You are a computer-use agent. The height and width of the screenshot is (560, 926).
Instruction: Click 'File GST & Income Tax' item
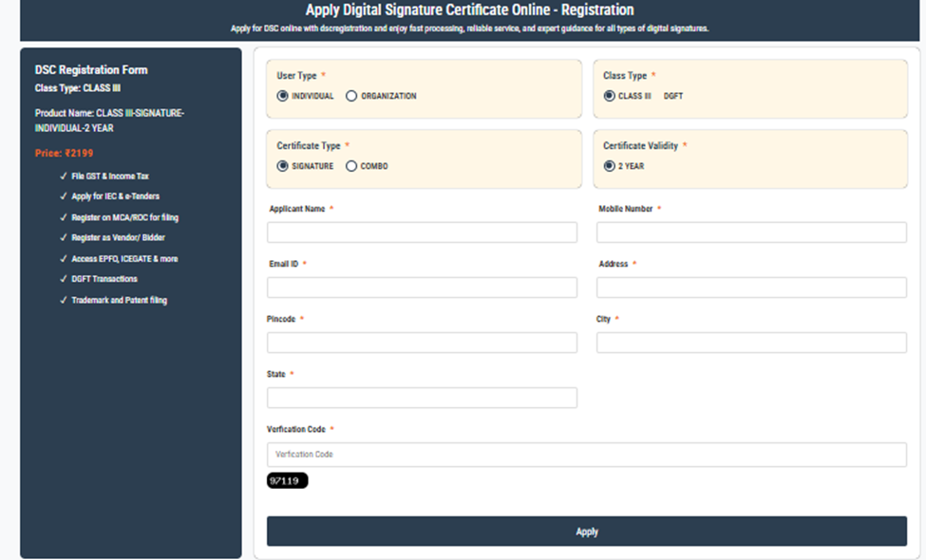coord(110,176)
